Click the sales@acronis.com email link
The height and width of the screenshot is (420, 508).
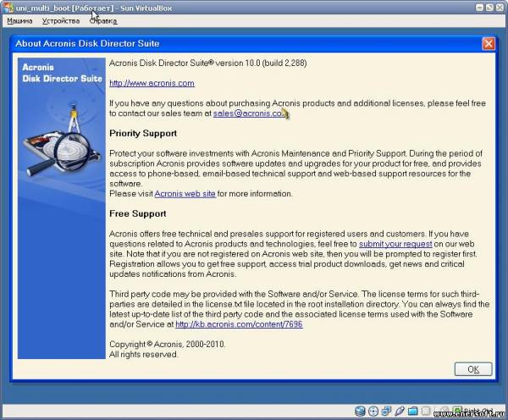(251, 113)
